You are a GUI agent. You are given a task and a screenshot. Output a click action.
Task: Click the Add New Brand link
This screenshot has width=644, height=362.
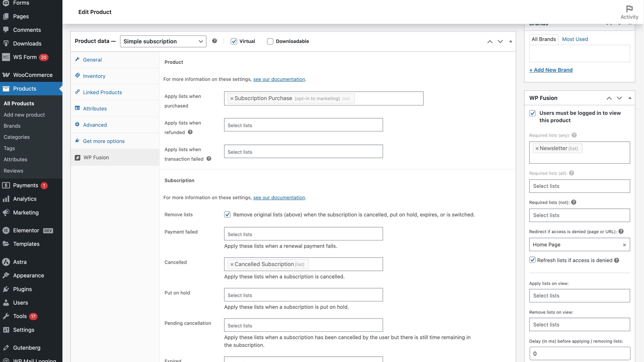click(x=551, y=70)
